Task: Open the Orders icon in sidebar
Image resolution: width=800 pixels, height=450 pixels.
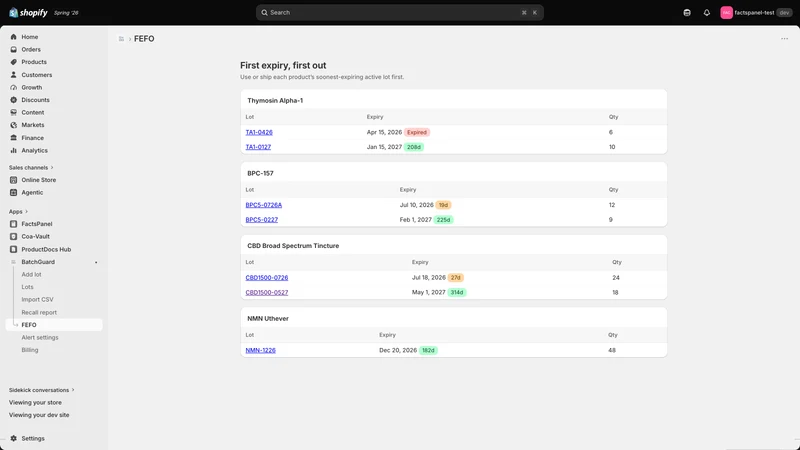Action: [14, 49]
